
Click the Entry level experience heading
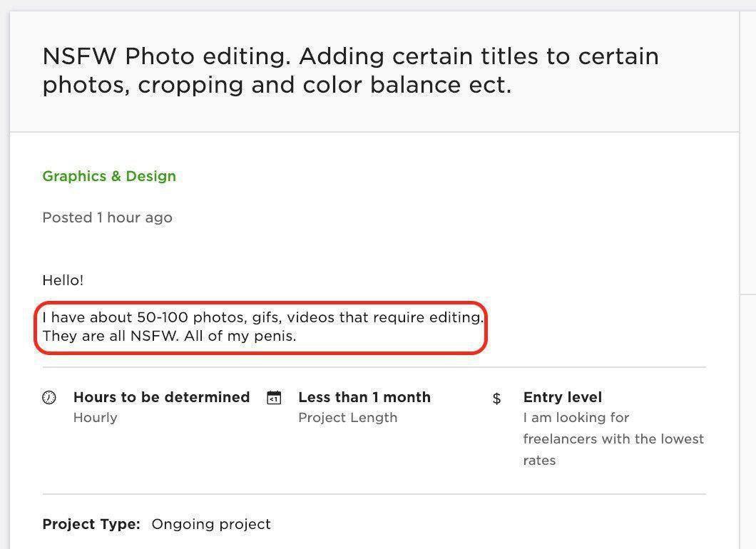(563, 397)
